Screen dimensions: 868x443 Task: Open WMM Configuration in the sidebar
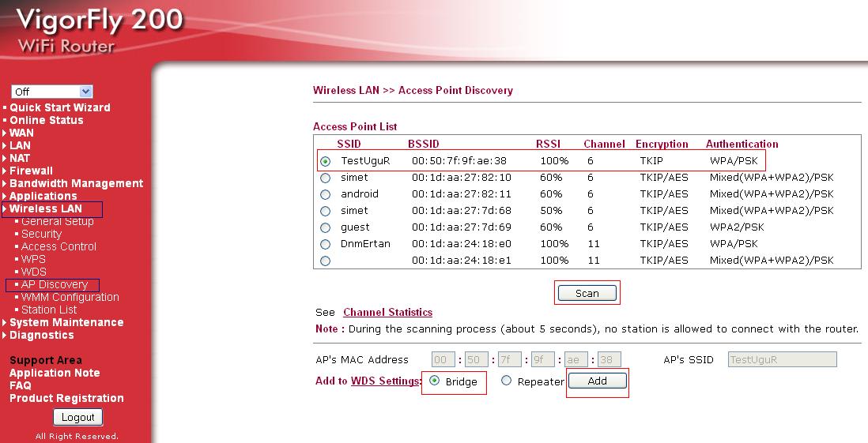(70, 297)
